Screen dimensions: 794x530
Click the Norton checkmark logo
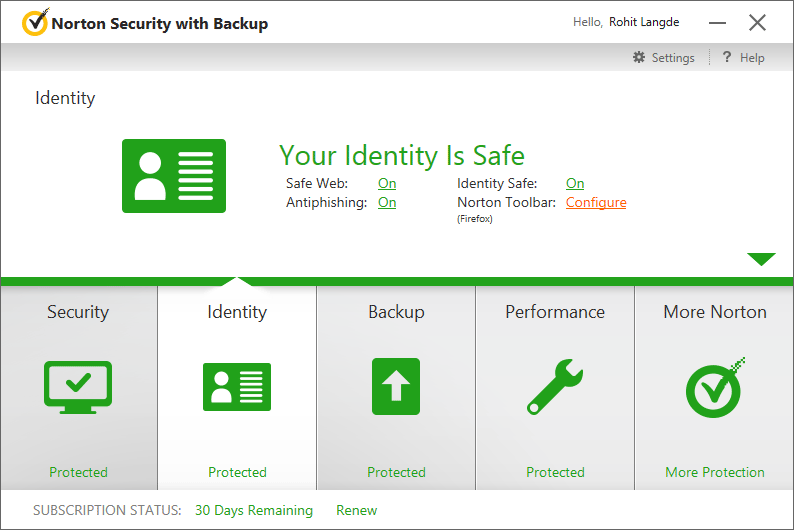[x=35, y=22]
